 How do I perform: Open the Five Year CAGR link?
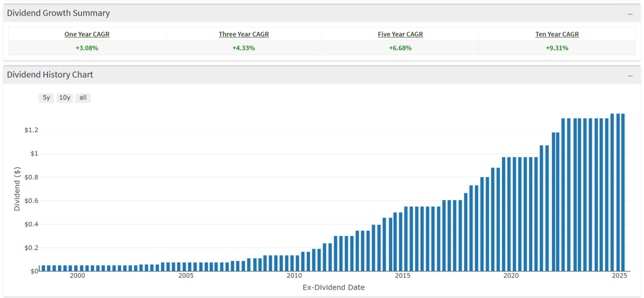(400, 34)
